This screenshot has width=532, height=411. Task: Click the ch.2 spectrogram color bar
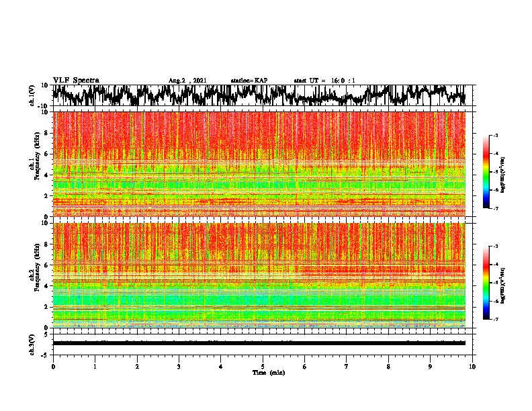[x=486, y=283]
